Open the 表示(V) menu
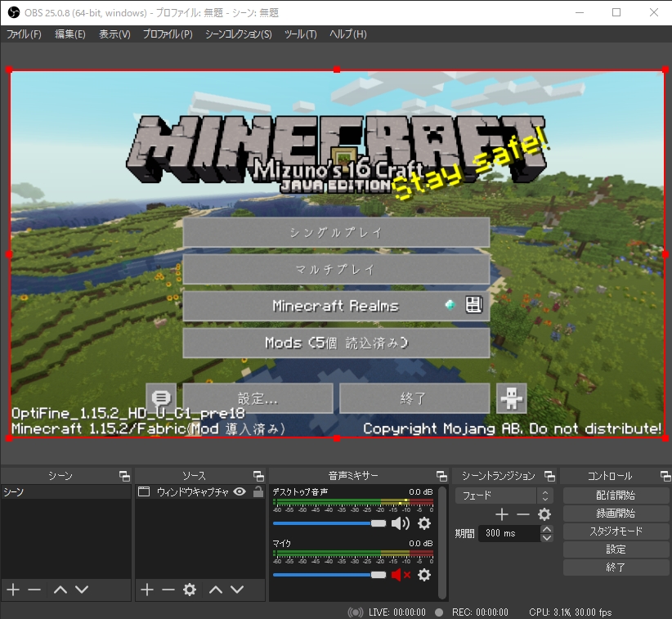This screenshot has height=619, width=672. coord(114,34)
